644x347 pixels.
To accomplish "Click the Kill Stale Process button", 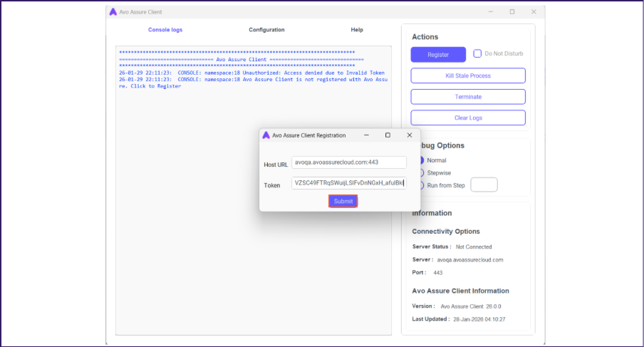I will 468,76.
